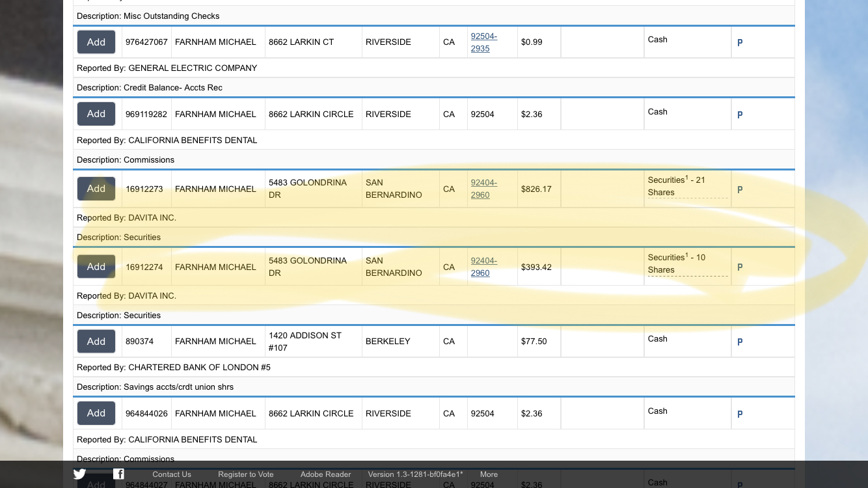Click the P icon for property 16912273
868x488 pixels.
[740, 189]
